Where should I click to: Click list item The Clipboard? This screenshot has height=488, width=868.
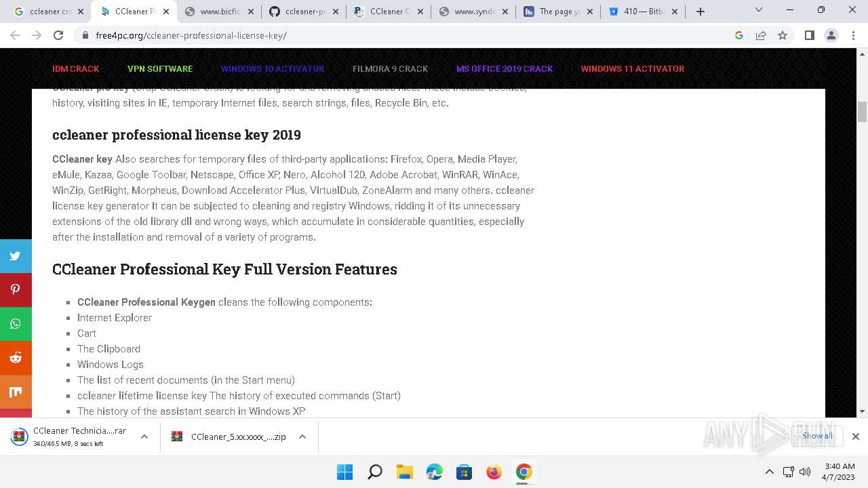click(108, 349)
